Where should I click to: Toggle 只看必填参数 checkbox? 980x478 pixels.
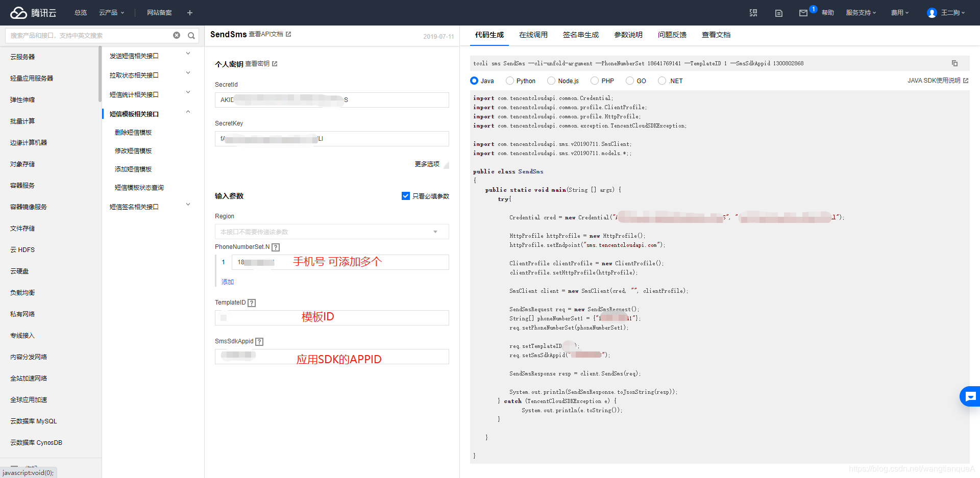[406, 196]
